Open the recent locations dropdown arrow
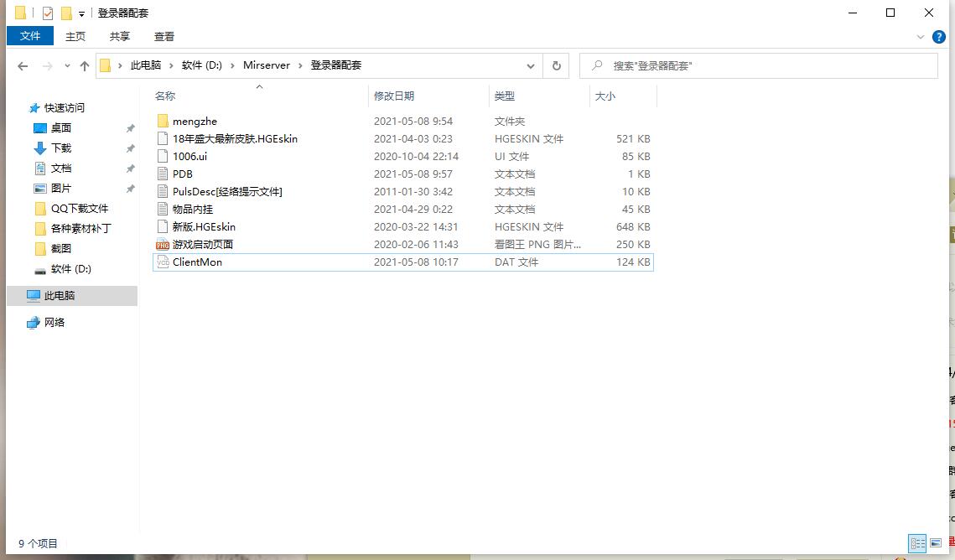Screen dimensions: 955x560 pos(66,66)
